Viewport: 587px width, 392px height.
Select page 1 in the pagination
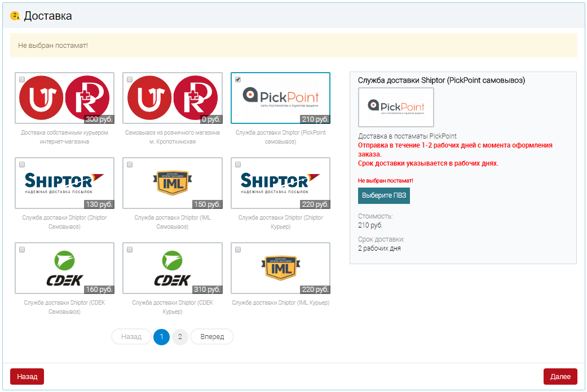[x=161, y=337]
